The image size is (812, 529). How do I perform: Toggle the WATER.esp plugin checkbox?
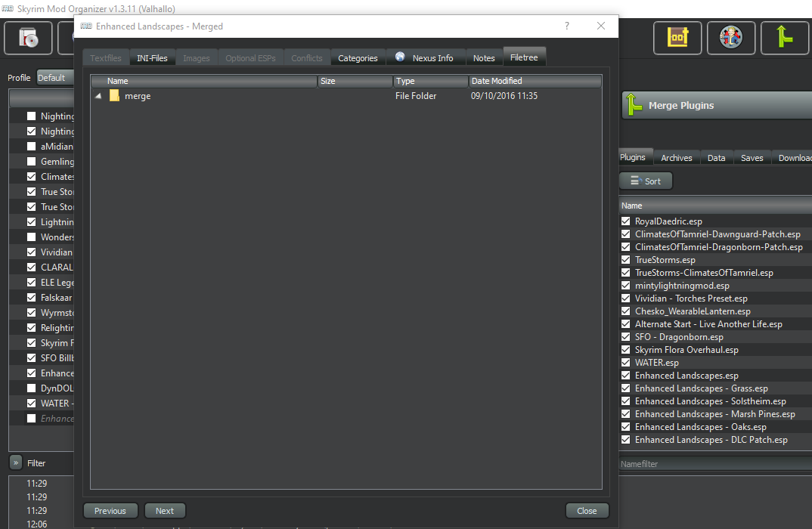point(625,362)
